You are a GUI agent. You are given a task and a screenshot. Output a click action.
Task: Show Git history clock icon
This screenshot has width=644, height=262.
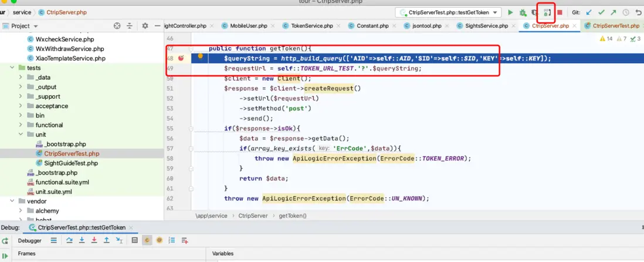626,13
